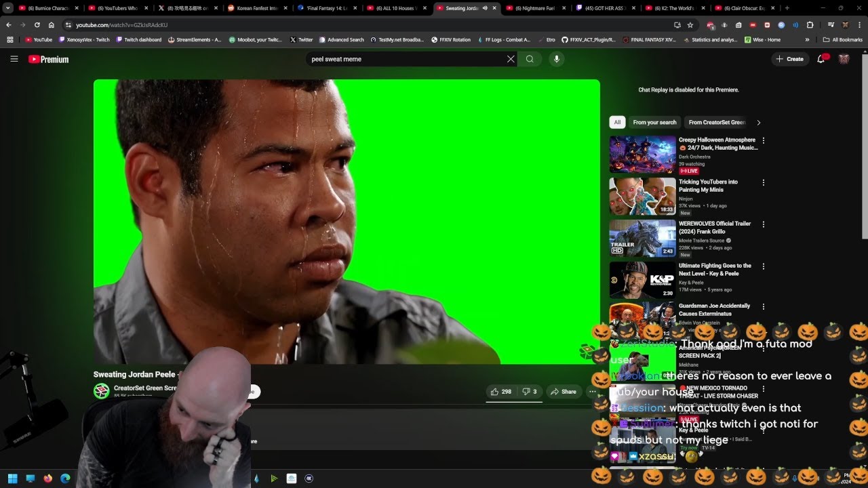Expand hidden bookmarks with the double chevron

click(x=807, y=40)
